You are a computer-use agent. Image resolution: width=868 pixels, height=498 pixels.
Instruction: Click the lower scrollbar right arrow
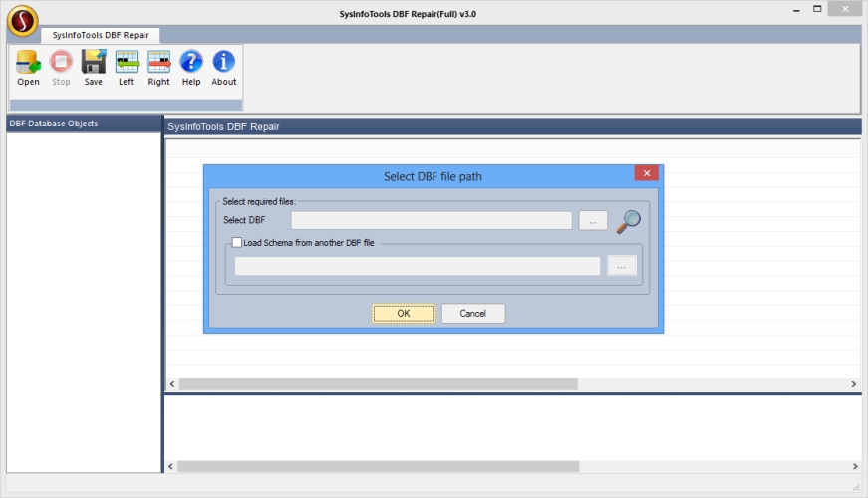point(855,466)
